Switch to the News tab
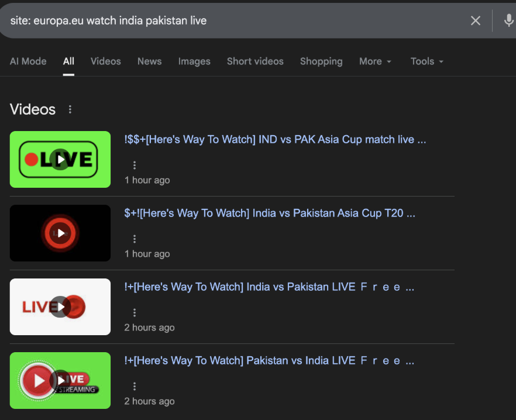 point(149,61)
